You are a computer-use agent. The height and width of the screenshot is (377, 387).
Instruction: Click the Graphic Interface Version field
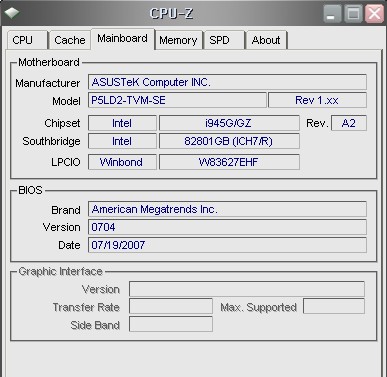(x=247, y=289)
